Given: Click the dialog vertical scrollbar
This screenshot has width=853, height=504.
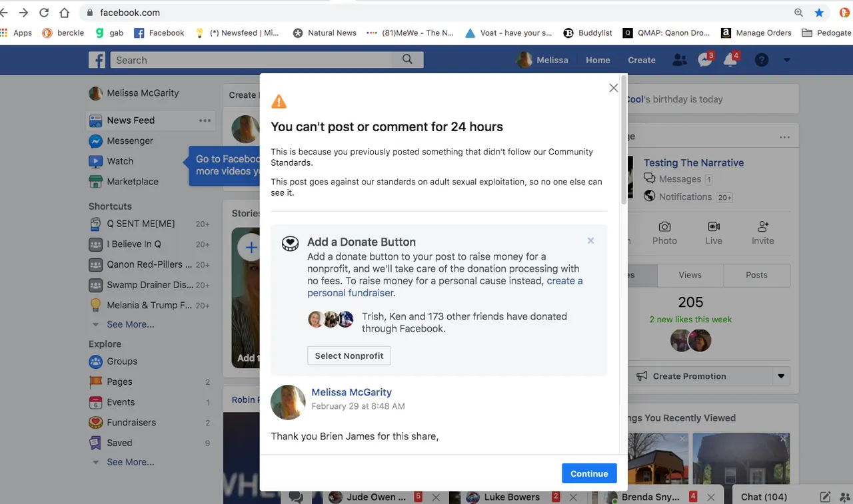Looking at the screenshot, I should (624, 140).
